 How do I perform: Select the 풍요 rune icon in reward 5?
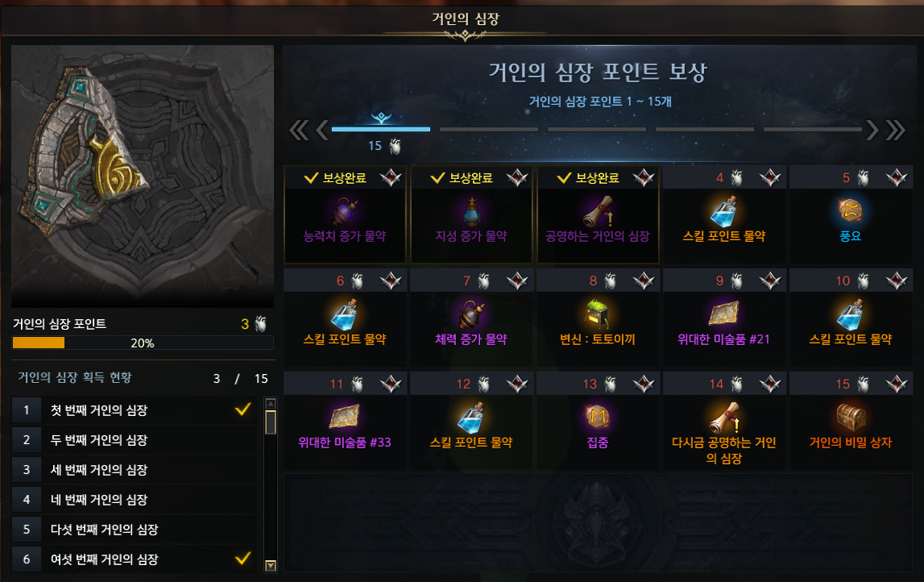[x=851, y=210]
